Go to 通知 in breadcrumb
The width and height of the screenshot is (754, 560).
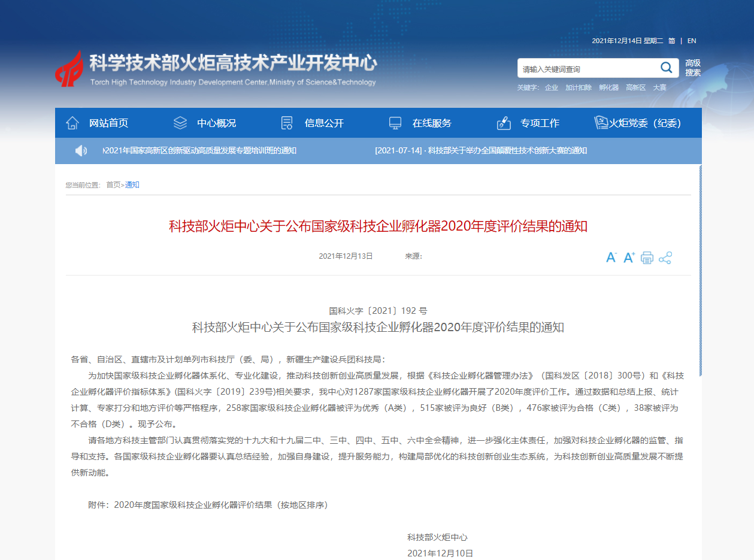point(132,185)
